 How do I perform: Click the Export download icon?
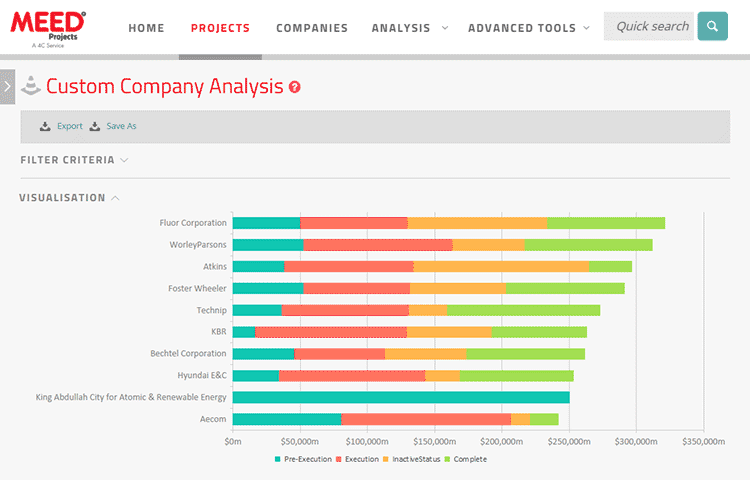[x=45, y=127]
